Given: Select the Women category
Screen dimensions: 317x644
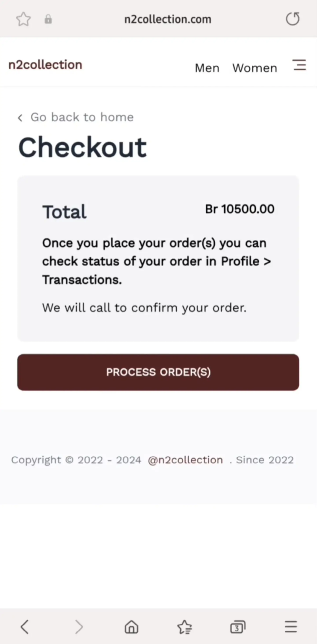Looking at the screenshot, I should click(x=254, y=68).
